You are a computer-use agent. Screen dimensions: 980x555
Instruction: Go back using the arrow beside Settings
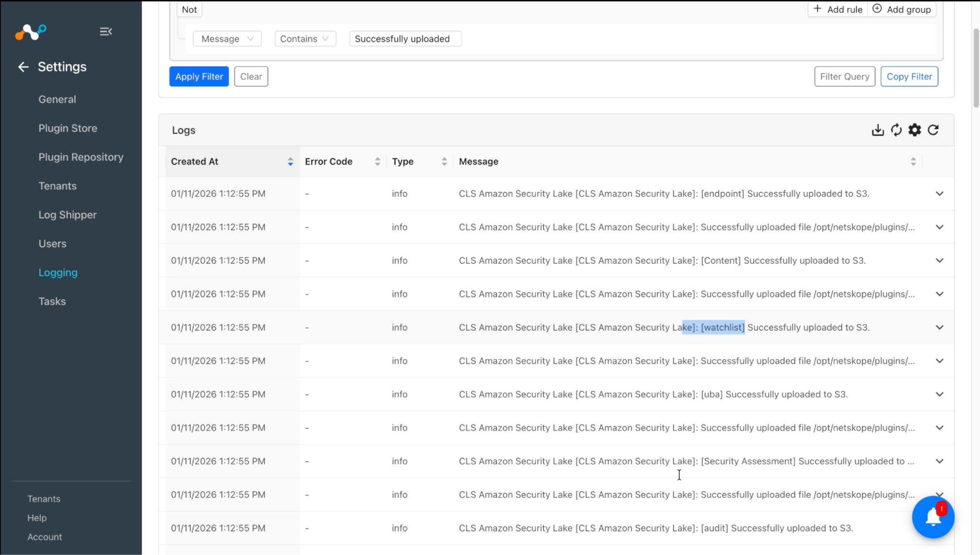coord(23,67)
